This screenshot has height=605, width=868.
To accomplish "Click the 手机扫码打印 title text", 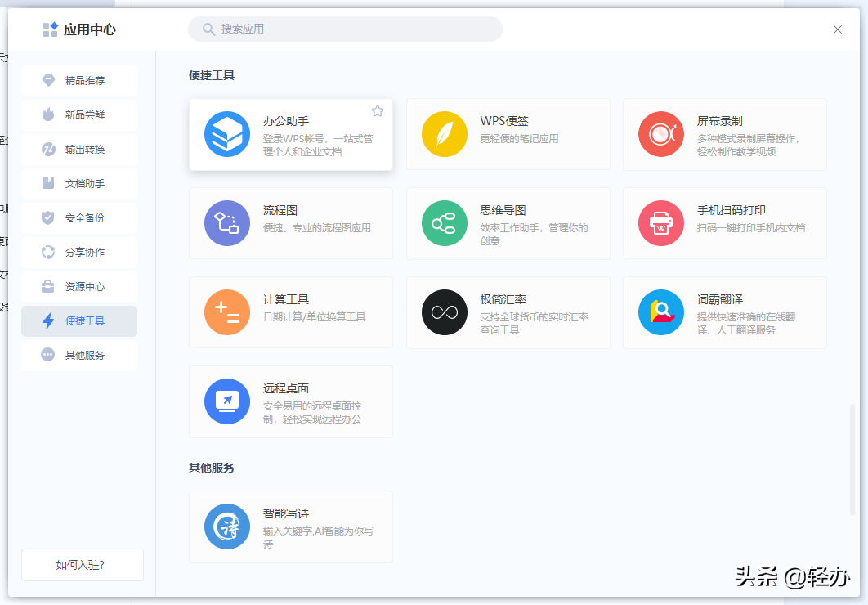I will (732, 210).
